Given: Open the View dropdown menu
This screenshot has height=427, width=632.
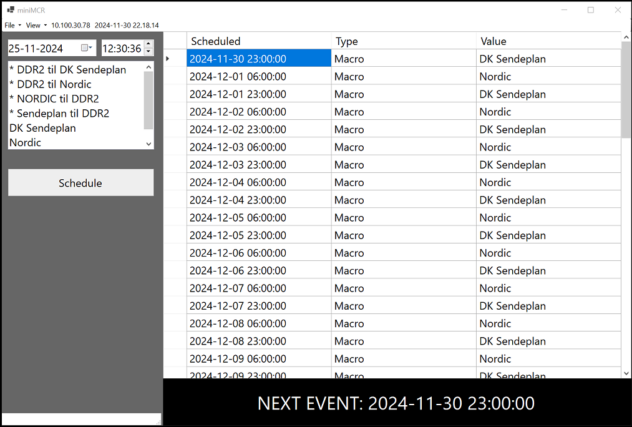Looking at the screenshot, I should pyautogui.click(x=34, y=24).
